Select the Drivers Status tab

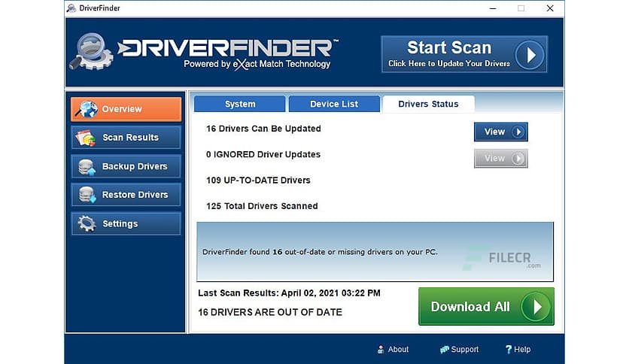tap(428, 104)
